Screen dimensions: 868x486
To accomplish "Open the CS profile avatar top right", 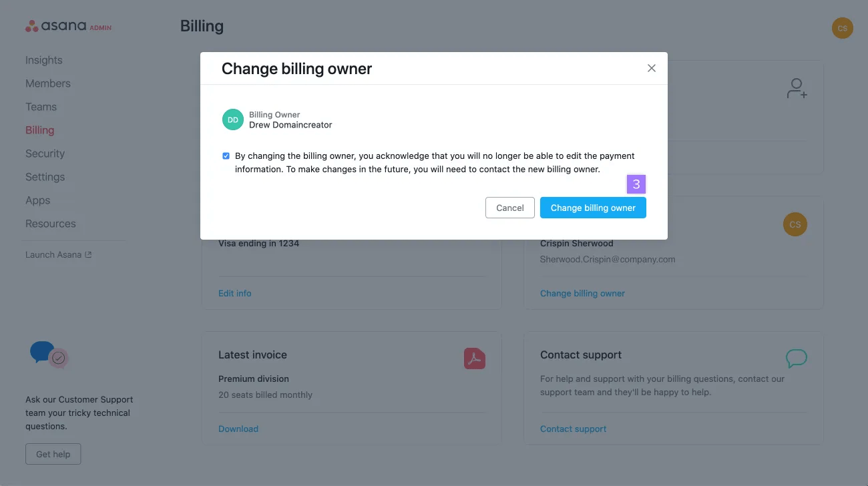I will point(842,28).
